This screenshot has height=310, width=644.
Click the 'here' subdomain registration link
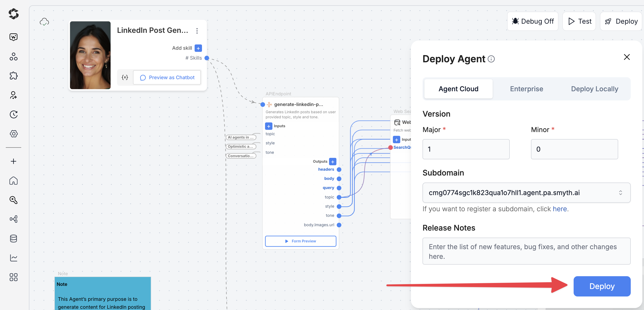coord(559,209)
